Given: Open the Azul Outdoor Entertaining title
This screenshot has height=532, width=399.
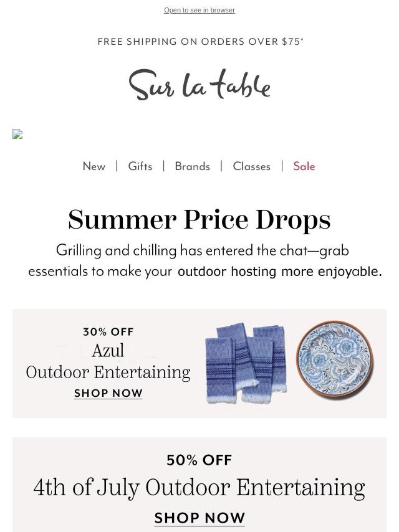Looking at the screenshot, I should [x=108, y=362].
